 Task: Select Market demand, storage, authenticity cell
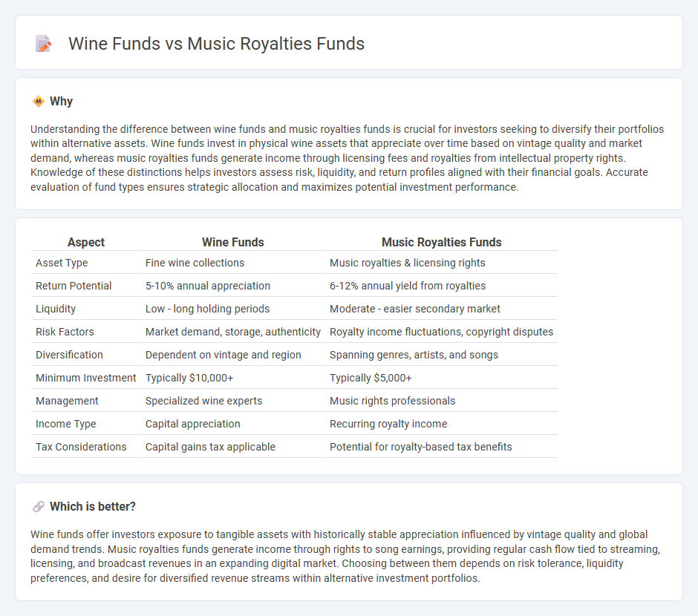pos(233,332)
